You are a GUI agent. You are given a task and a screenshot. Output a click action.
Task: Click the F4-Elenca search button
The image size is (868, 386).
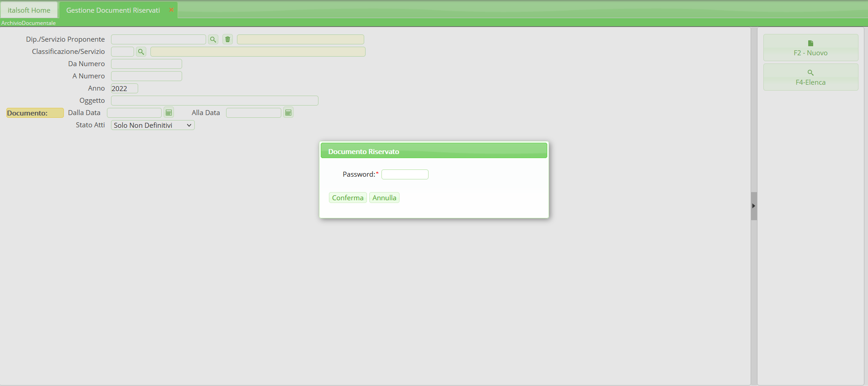tap(810, 77)
